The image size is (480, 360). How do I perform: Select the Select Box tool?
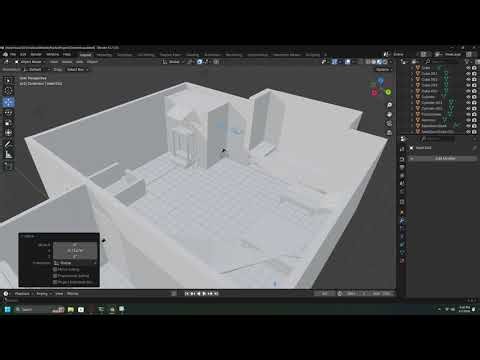pos(9,81)
